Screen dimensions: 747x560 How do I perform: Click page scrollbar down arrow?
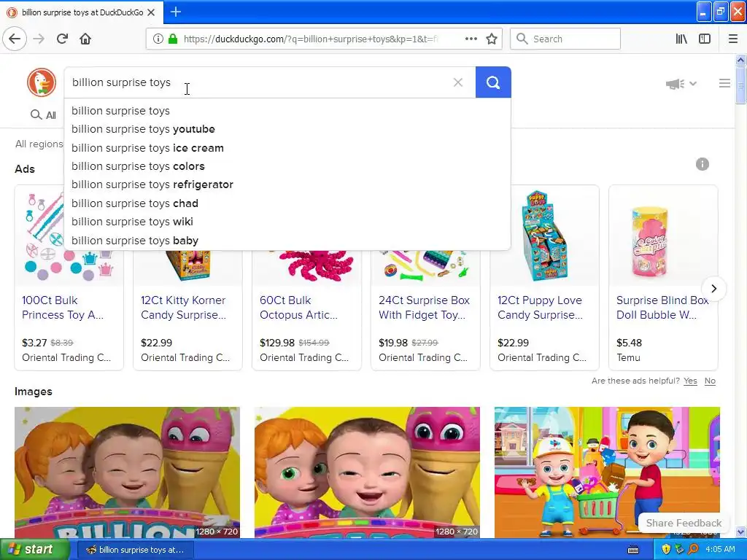pyautogui.click(x=740, y=532)
